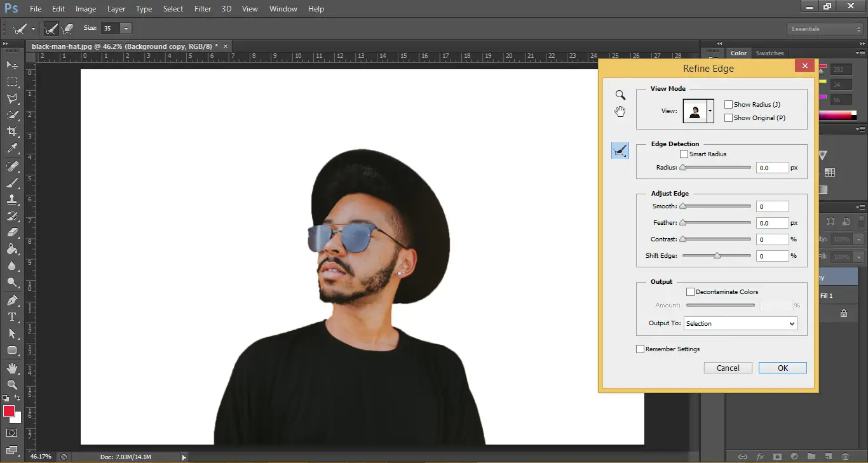Image resolution: width=868 pixels, height=463 pixels.
Task: Select the Brush tool in toolbox
Action: [x=12, y=183]
